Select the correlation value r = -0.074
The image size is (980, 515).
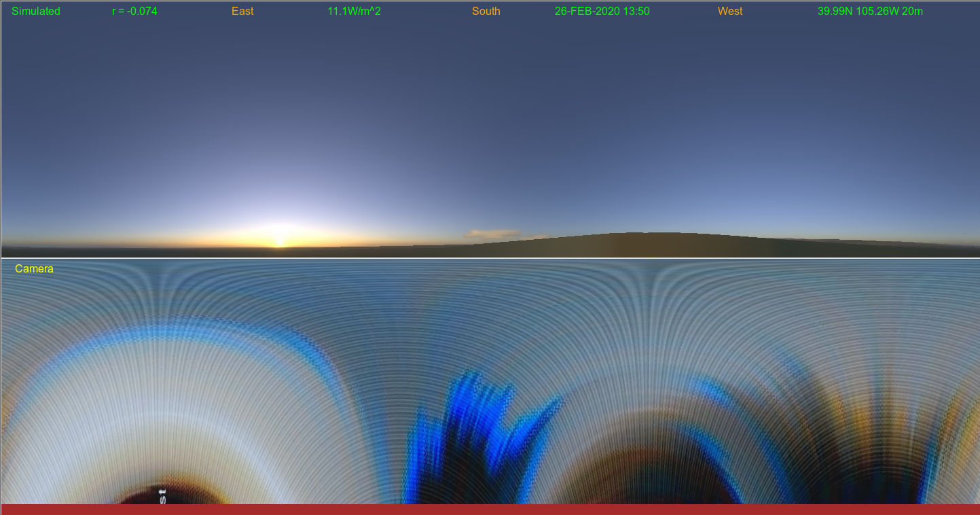(134, 12)
